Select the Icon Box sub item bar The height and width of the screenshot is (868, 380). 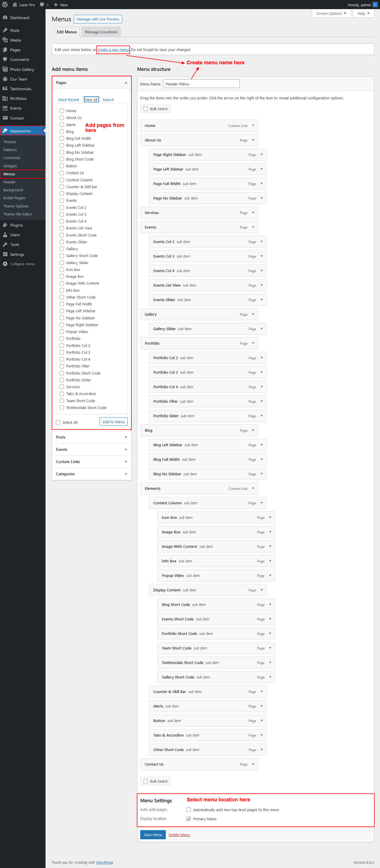216,517
